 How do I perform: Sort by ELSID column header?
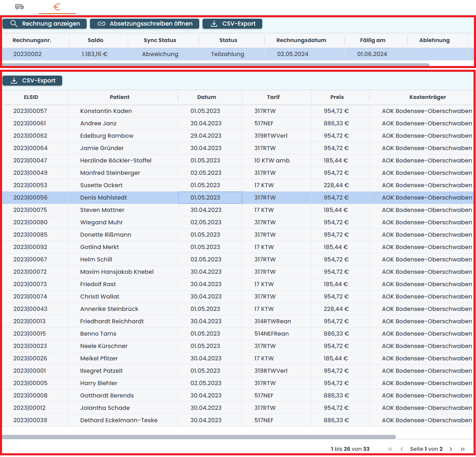coord(31,97)
